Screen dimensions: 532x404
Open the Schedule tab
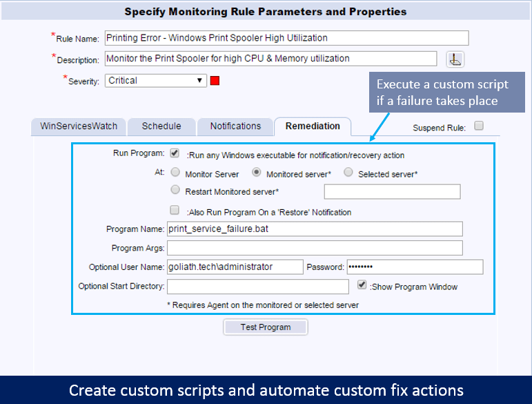(x=161, y=126)
